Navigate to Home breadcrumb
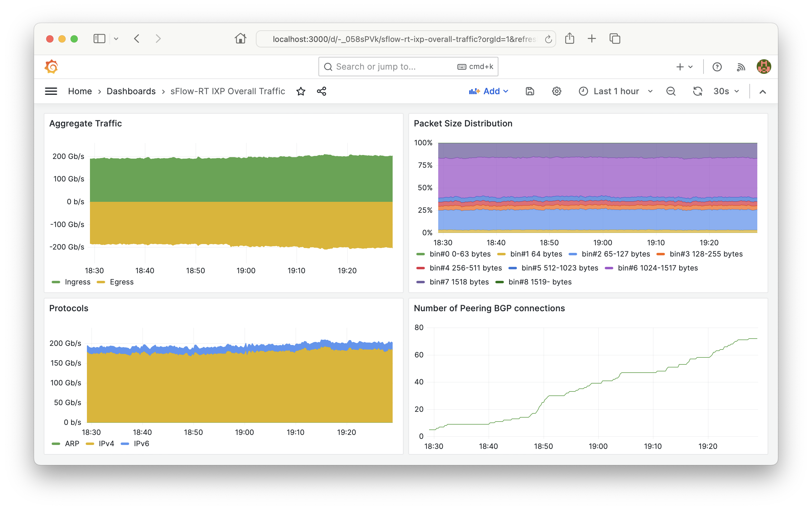 (x=80, y=91)
